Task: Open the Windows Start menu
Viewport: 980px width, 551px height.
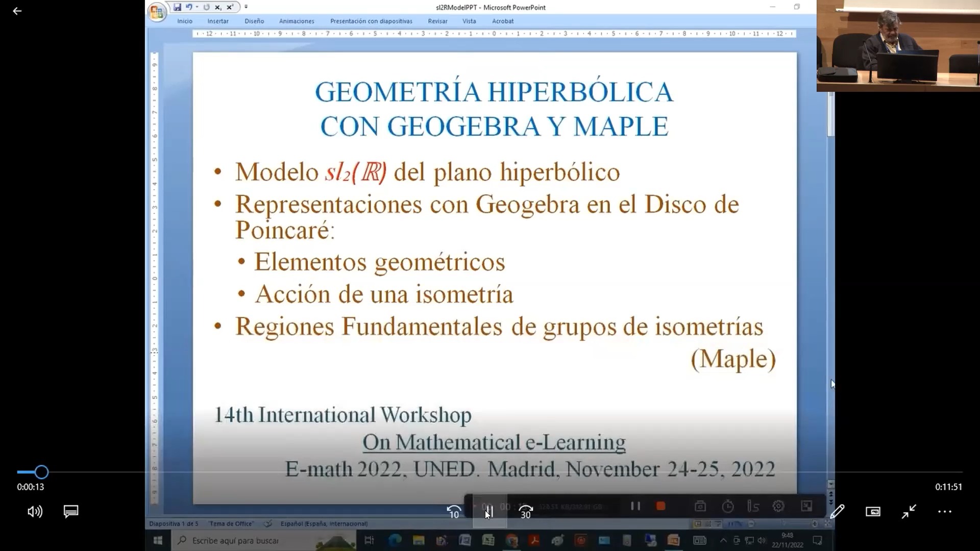Action: pyautogui.click(x=158, y=540)
